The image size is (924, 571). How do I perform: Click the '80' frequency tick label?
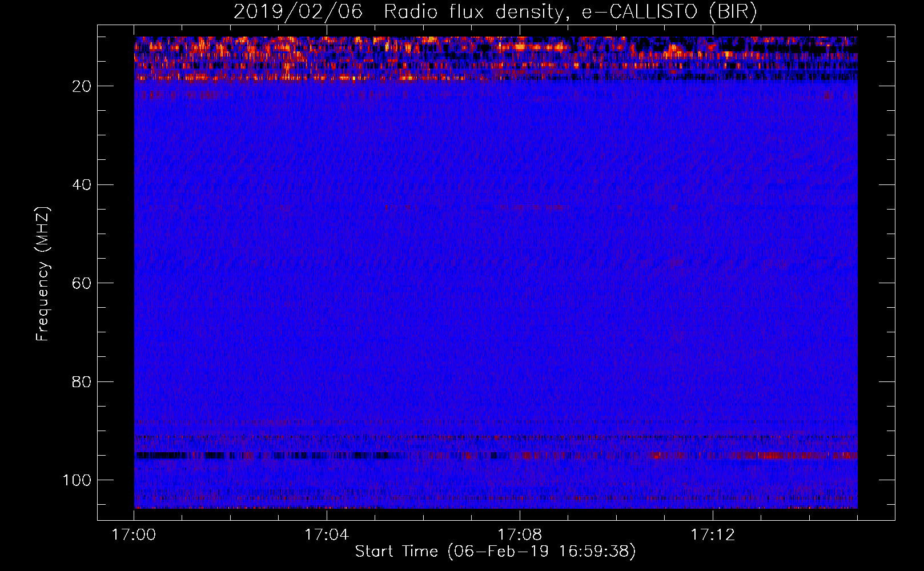click(x=82, y=382)
